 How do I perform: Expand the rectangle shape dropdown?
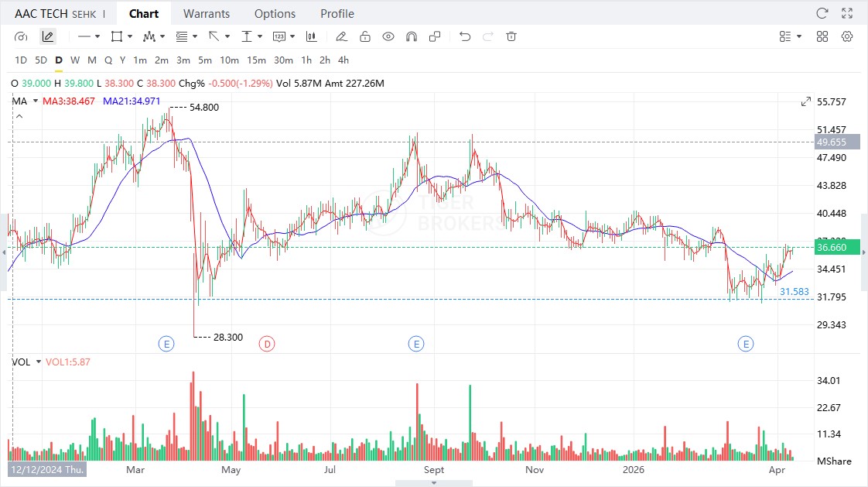pos(130,36)
